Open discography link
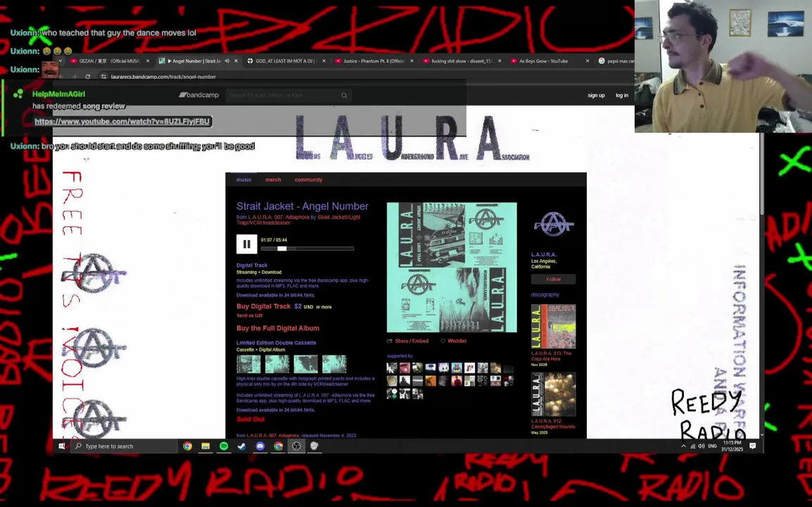 pos(545,294)
